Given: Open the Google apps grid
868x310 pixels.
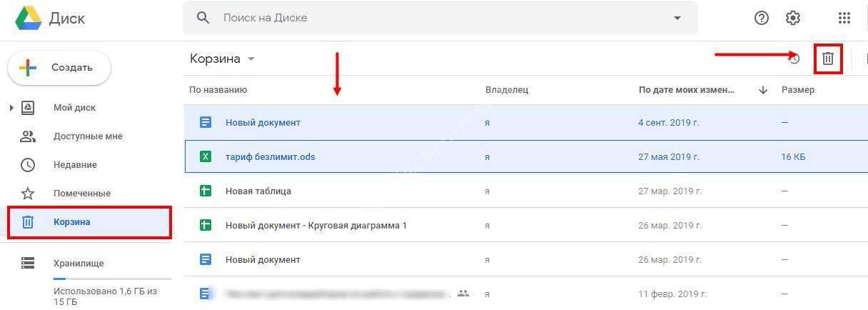Looking at the screenshot, I should pos(844,18).
